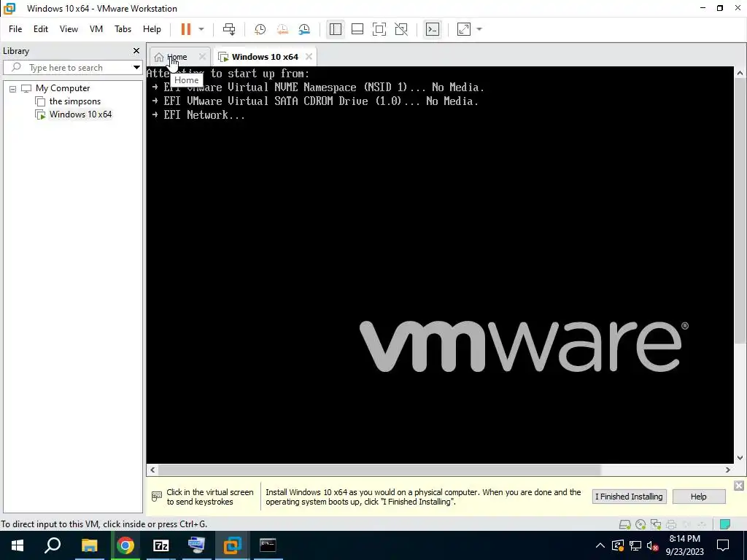Click I Finished Installing button
Image resolution: width=747 pixels, height=560 pixels.
point(629,497)
